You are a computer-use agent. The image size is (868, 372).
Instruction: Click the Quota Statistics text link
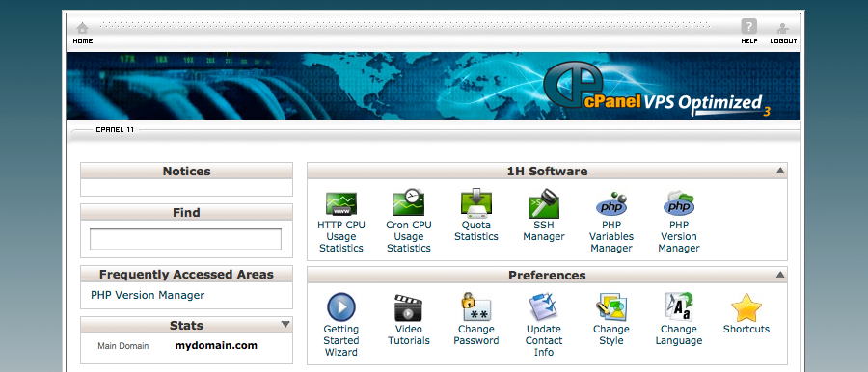tap(476, 231)
